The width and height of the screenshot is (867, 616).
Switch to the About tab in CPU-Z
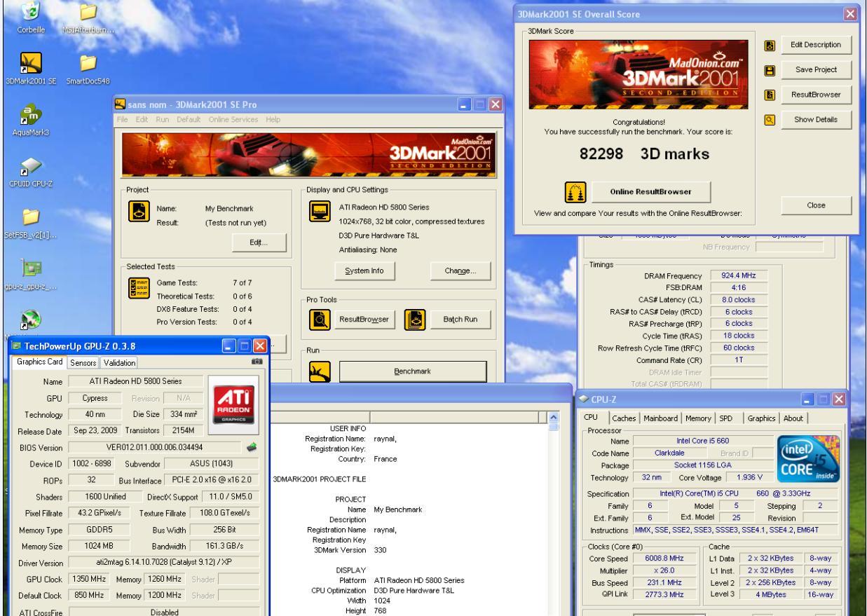794,418
